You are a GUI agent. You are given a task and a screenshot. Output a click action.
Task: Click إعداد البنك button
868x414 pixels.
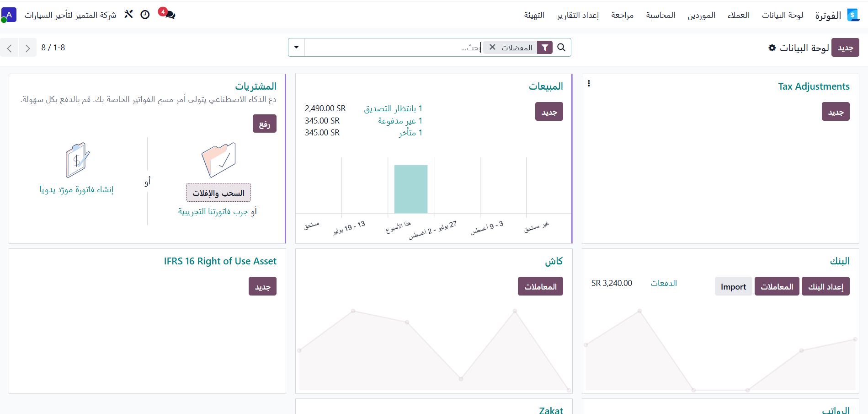click(825, 286)
